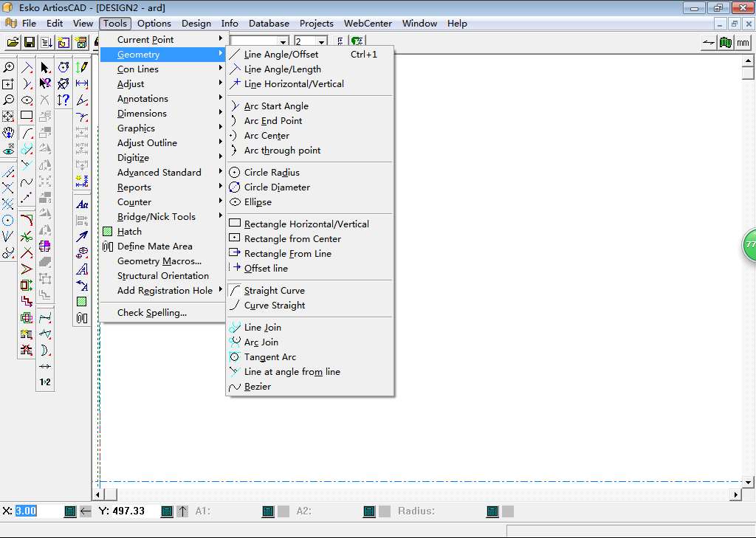Click the Save floppy disk icon
The width and height of the screenshot is (756, 538).
pyautogui.click(x=30, y=43)
